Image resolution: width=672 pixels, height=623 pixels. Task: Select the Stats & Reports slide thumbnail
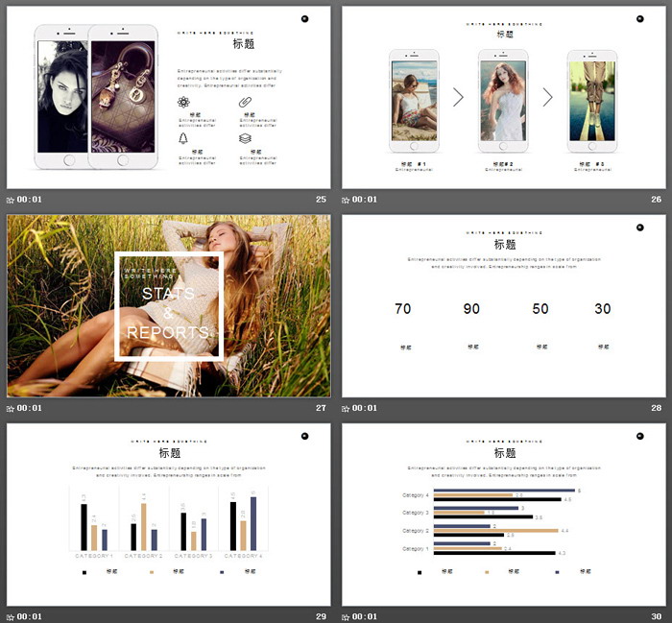point(168,305)
